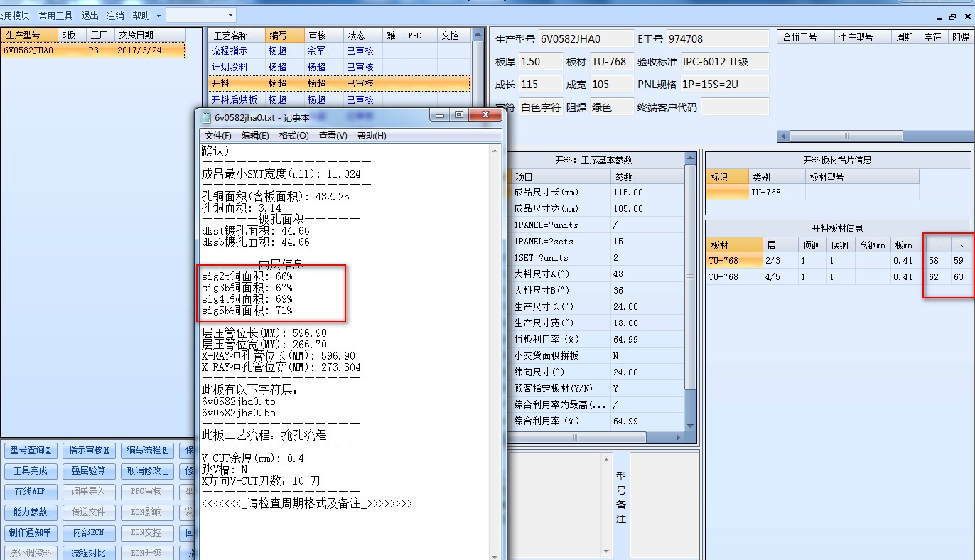Click the 流程对比 button
Image resolution: width=975 pixels, height=560 pixels.
(89, 553)
